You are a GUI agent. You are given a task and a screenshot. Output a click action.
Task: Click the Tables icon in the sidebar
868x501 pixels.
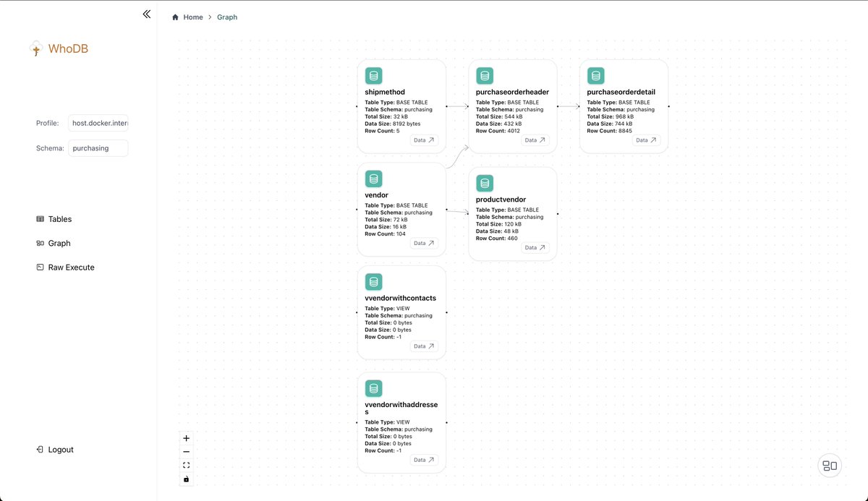click(41, 219)
